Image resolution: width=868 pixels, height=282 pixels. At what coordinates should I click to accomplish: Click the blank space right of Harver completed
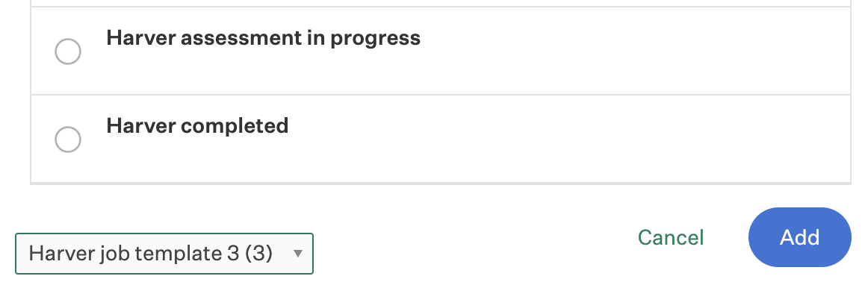tap(569, 139)
